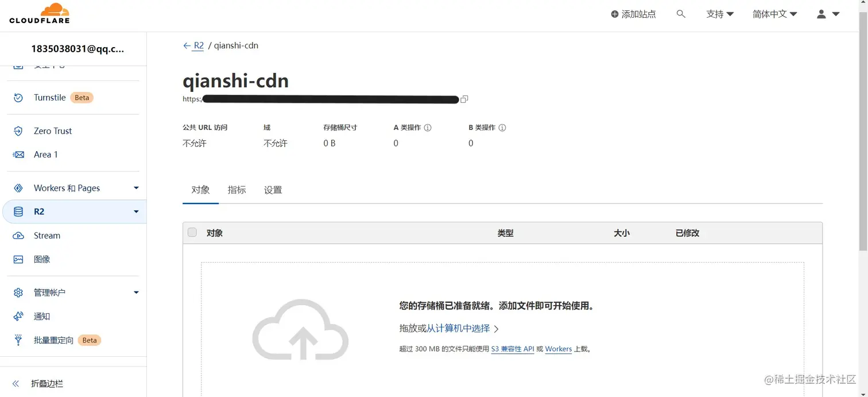The image size is (868, 397).
Task: Click the 类型 column header
Action: pos(505,233)
